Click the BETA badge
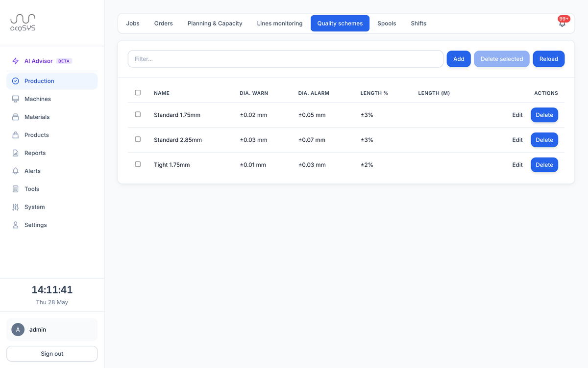Screen dimensions: 588x368 coord(64,61)
